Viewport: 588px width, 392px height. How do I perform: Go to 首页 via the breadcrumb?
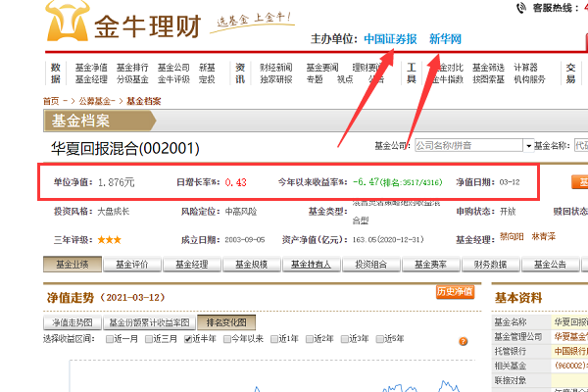[51, 101]
